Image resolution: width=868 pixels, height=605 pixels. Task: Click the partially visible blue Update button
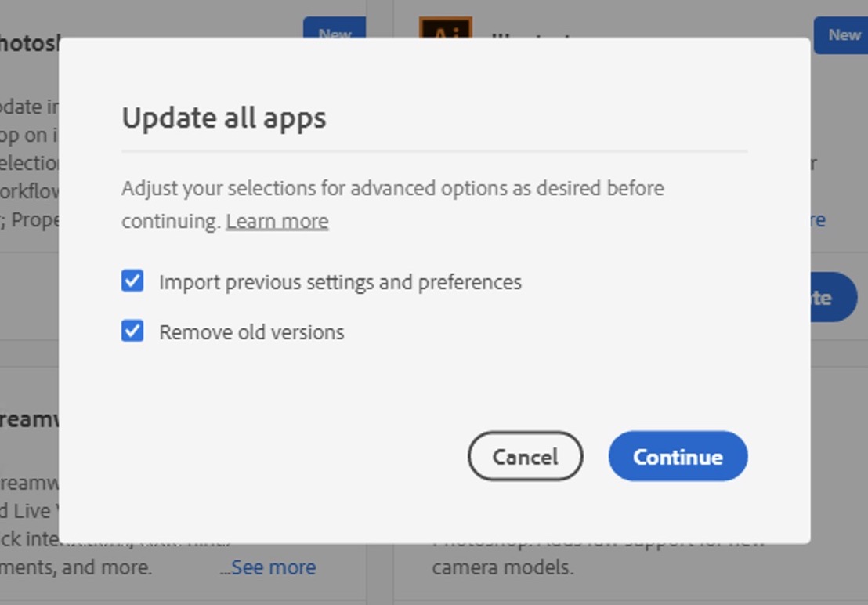(x=834, y=297)
